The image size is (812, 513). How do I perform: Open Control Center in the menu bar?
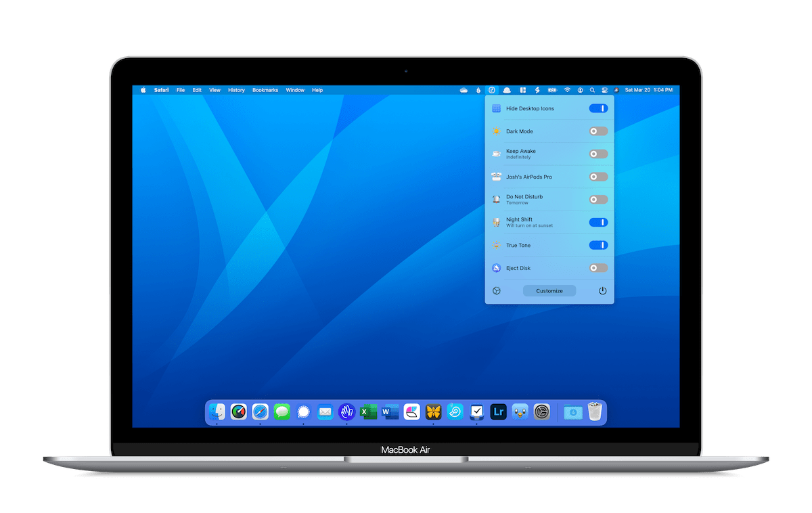click(604, 90)
